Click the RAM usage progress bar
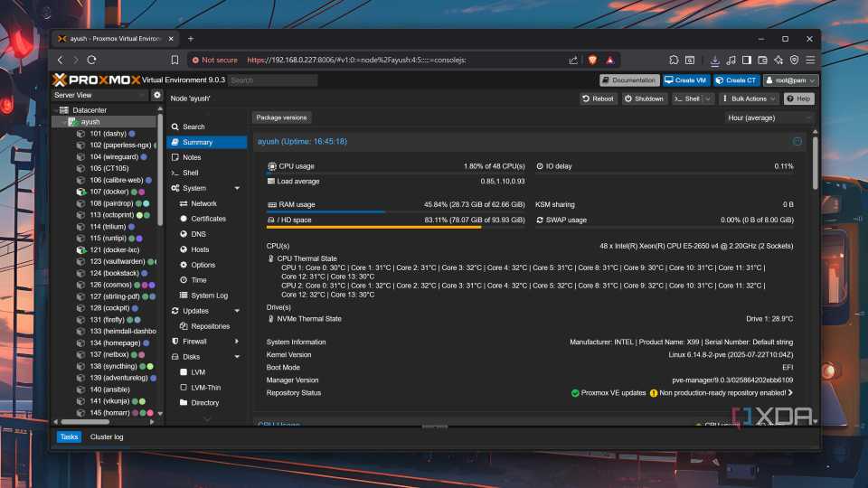Image resolution: width=868 pixels, height=488 pixels. coord(395,211)
